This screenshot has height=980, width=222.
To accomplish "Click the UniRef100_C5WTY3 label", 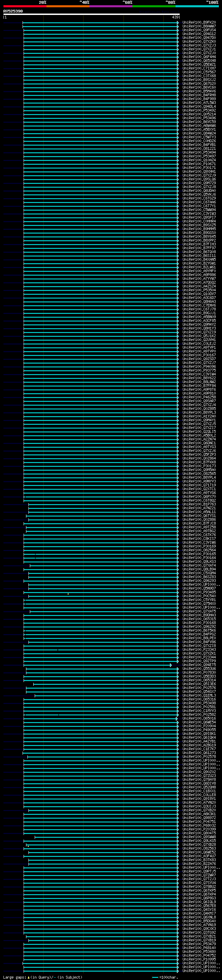I will point(199,137).
